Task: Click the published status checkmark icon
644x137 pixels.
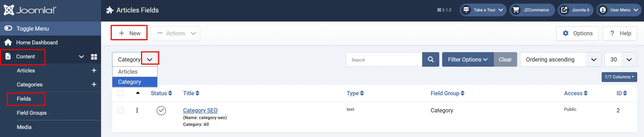Action: (161, 111)
